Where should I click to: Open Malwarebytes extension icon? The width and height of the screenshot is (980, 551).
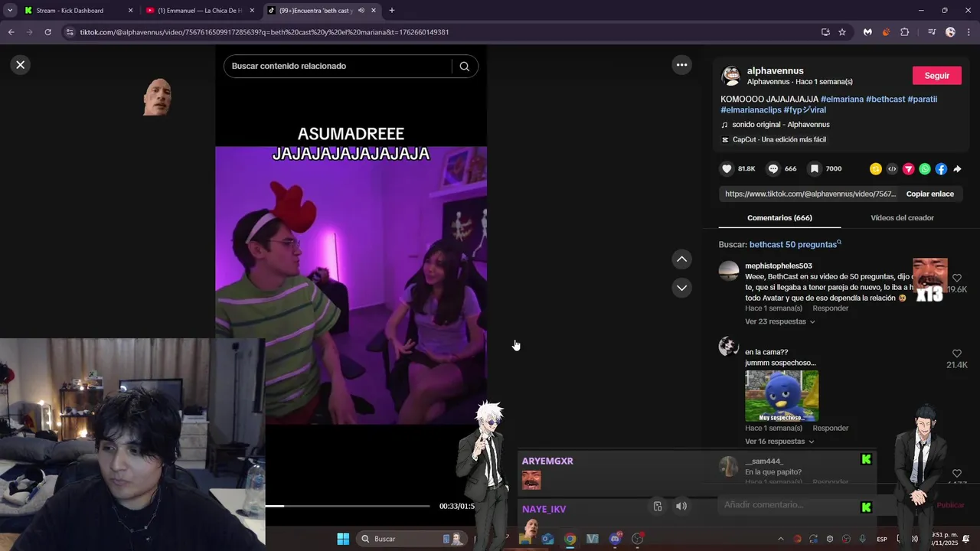[867, 32]
